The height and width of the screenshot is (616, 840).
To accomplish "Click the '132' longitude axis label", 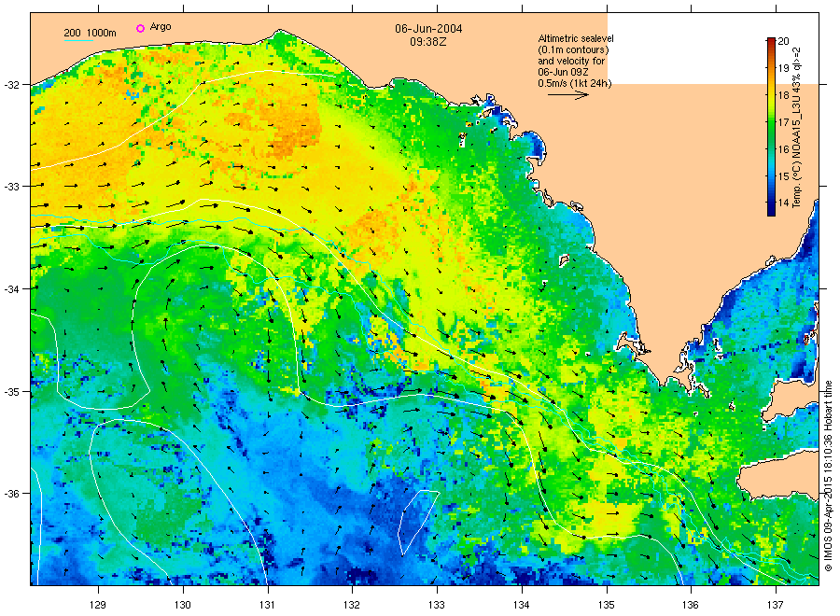I will pos(352,605).
